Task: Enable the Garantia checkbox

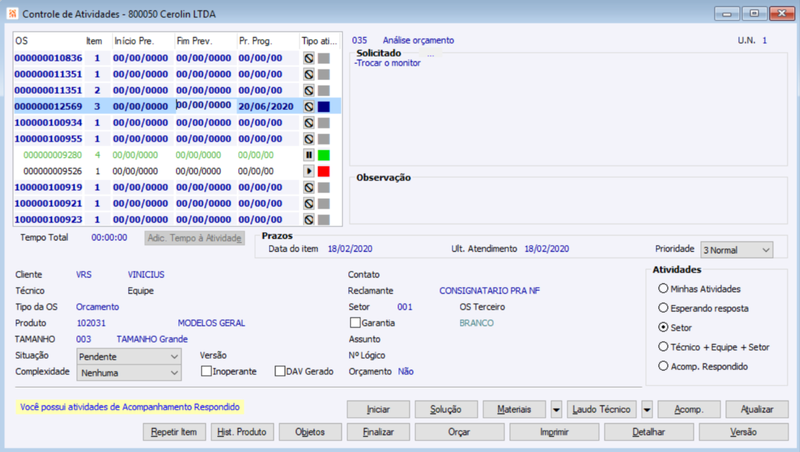Action: (355, 322)
